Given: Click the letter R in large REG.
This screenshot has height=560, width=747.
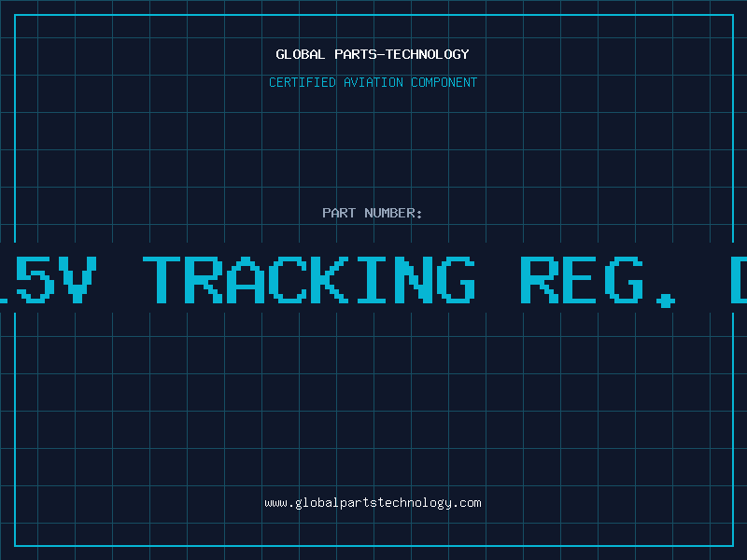Looking at the screenshot, I should [539, 279].
